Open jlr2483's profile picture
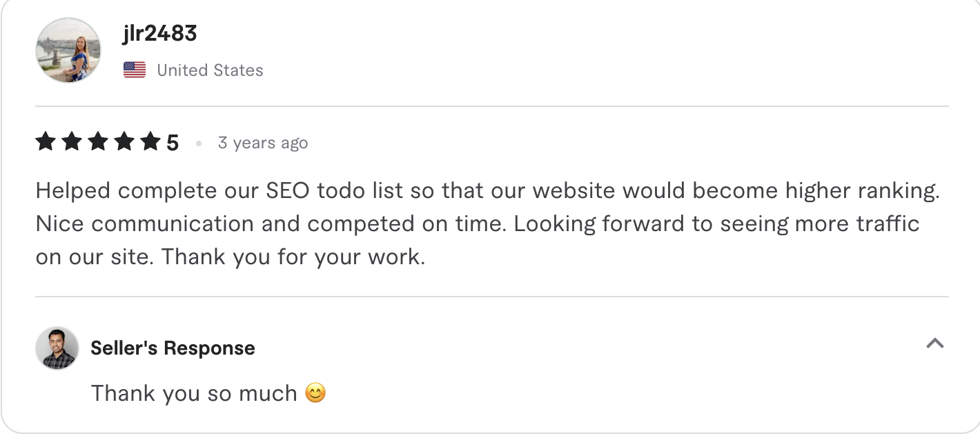980x436 pixels. click(68, 50)
